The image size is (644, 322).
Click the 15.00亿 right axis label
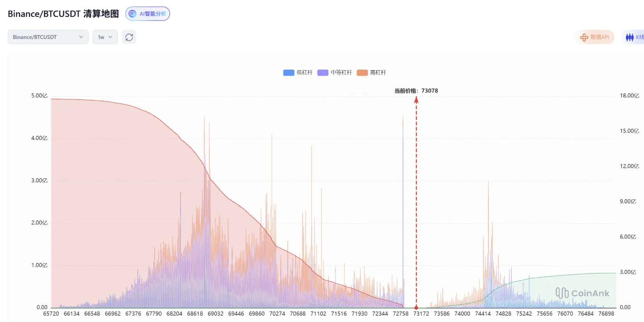(630, 131)
